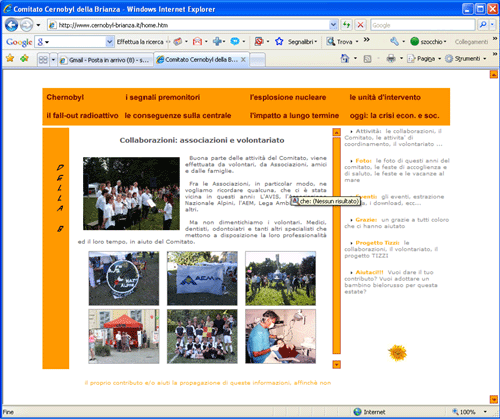Expand the address bar history dropdown

tap(333, 25)
